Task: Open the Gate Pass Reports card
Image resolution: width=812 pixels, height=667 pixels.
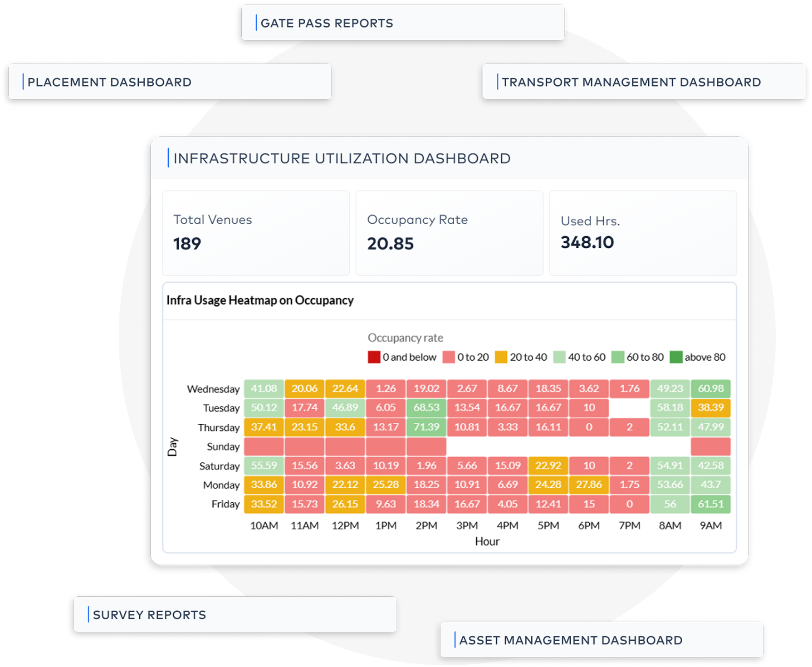Action: [x=403, y=23]
